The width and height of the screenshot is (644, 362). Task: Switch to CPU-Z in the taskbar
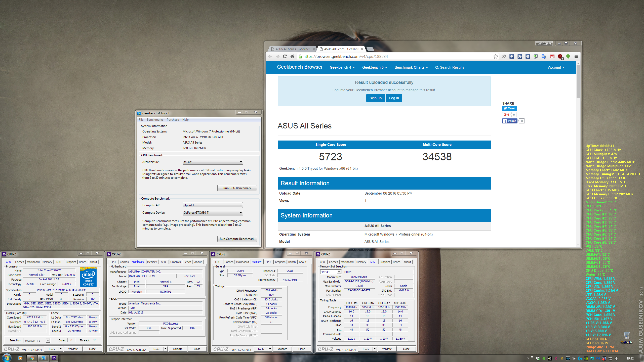click(54, 358)
